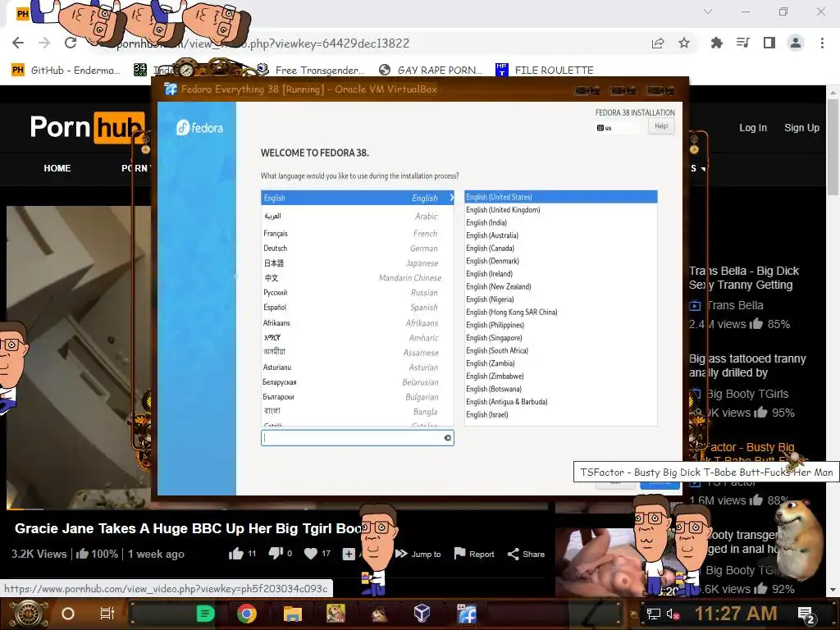
Task: Open the HOME tab on the website
Action: [57, 168]
